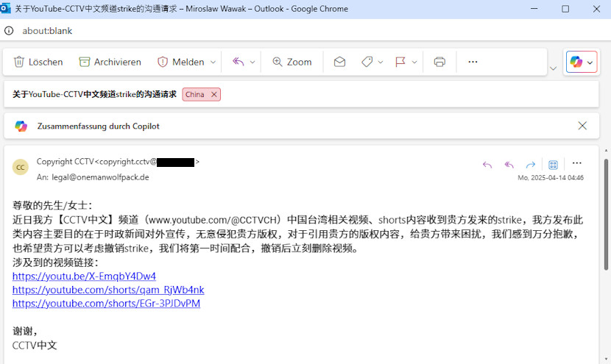Remove the China category tag

(214, 94)
